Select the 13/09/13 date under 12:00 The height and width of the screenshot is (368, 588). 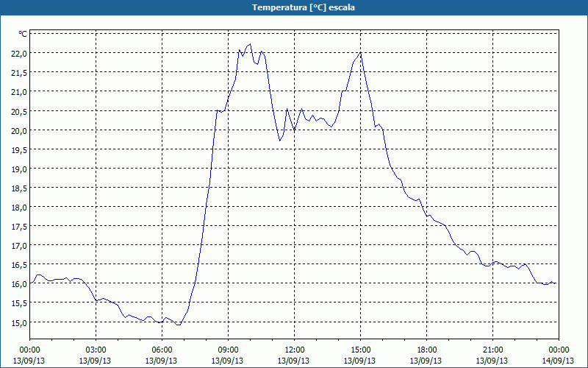[x=293, y=361]
